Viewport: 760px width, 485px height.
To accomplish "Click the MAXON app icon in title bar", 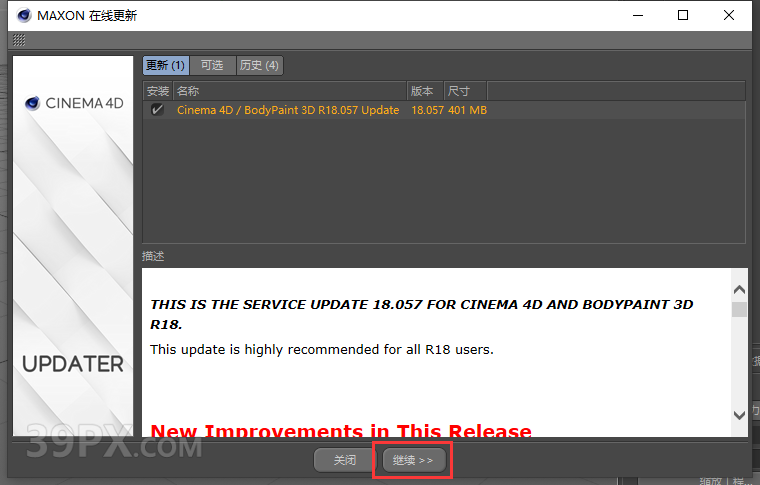I will point(20,15).
